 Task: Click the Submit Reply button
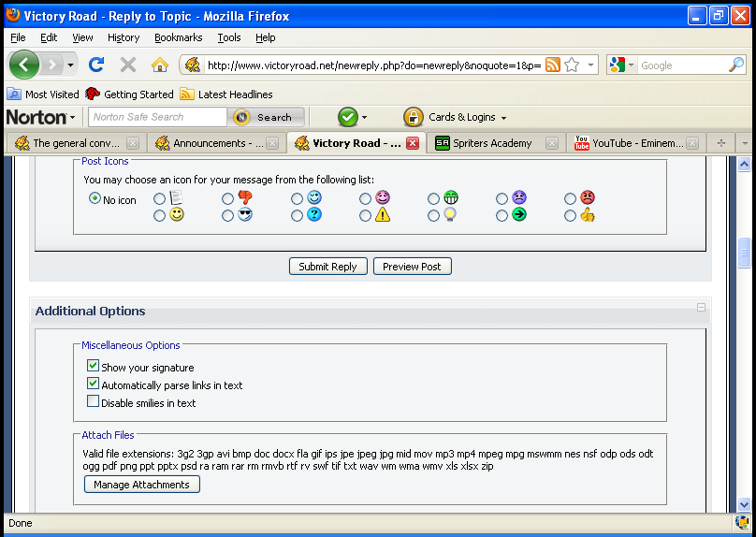(327, 267)
